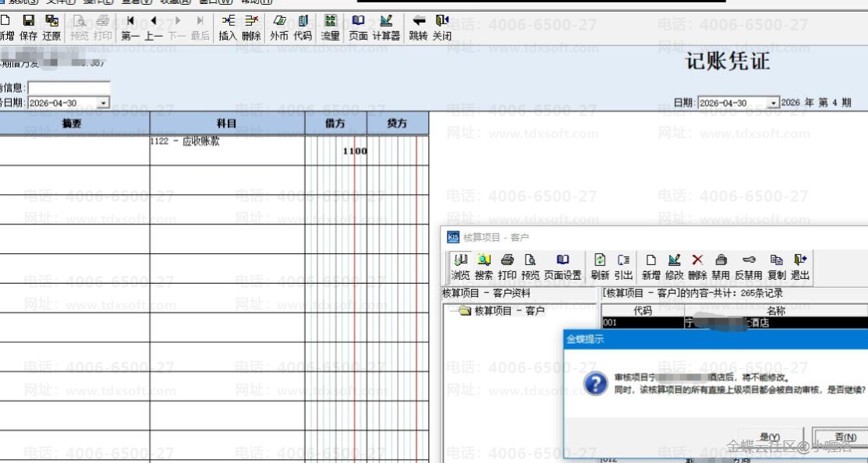Decline dialog with 否(N) button
Screen dimensions: 868x463
(844, 437)
